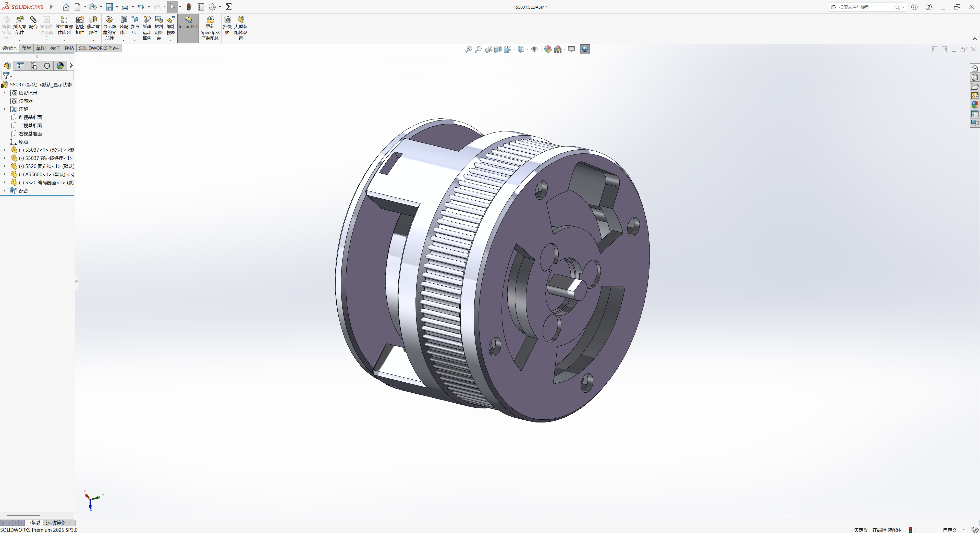Open the SOLIDWORKS 插件 tab
The width and height of the screenshot is (980, 533).
tap(99, 48)
